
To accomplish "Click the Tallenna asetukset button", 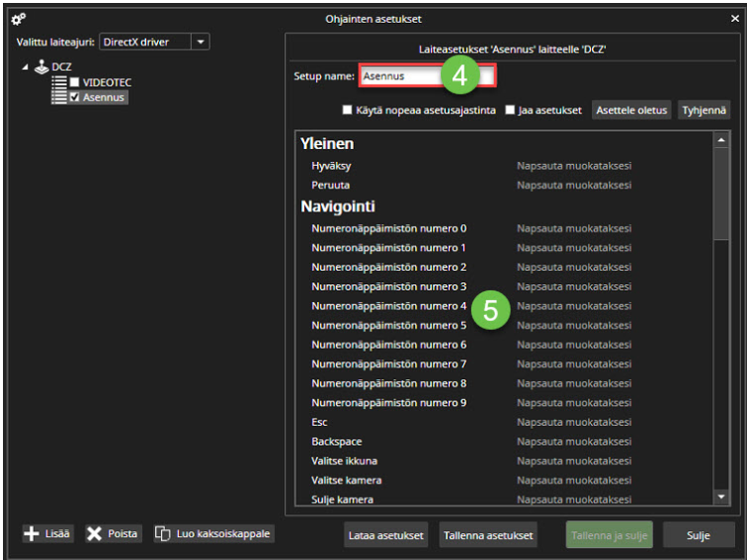I will point(488,535).
